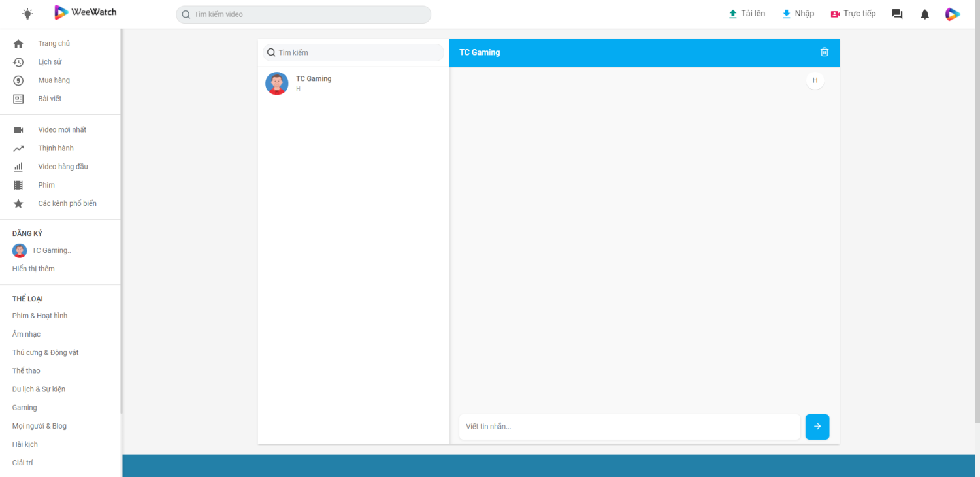Focus the Tìm kiếm video search bar
The height and width of the screenshot is (477, 980).
(304, 14)
